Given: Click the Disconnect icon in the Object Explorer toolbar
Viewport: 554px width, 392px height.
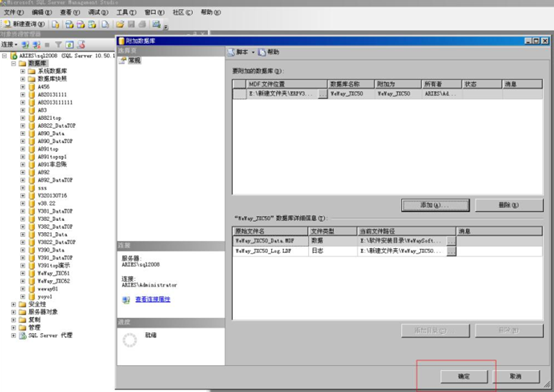Looking at the screenshot, I should click(36, 45).
